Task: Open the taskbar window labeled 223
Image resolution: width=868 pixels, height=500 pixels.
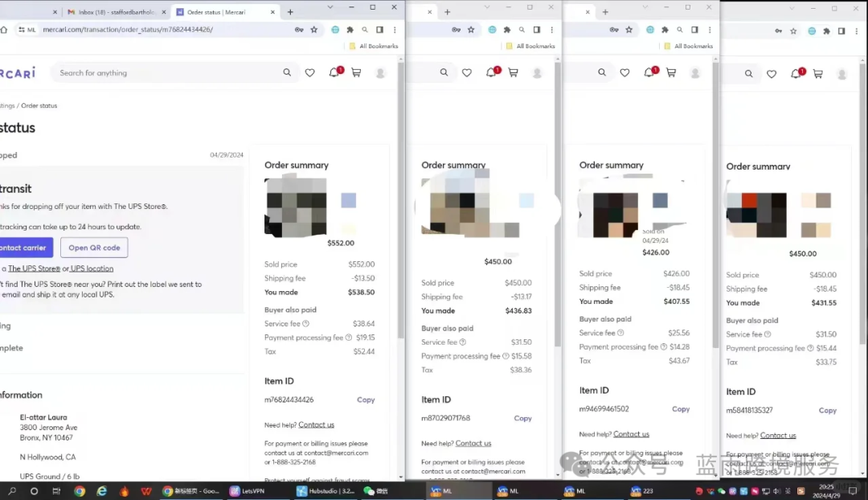Action: [x=642, y=490]
